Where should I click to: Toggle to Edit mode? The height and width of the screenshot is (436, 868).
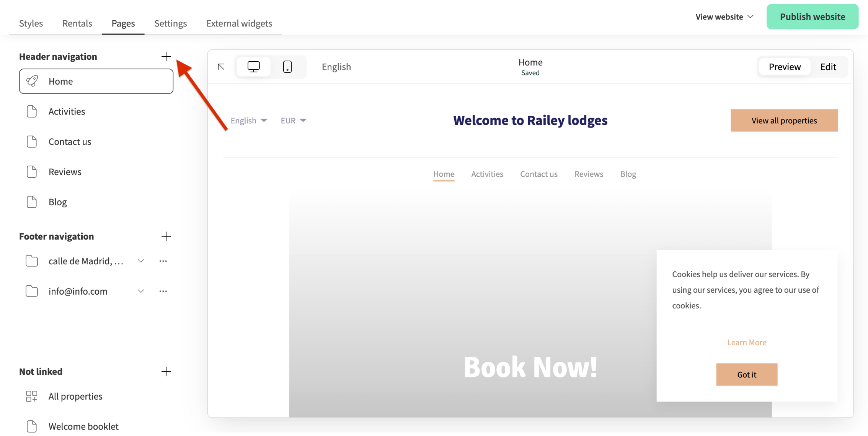828,66
